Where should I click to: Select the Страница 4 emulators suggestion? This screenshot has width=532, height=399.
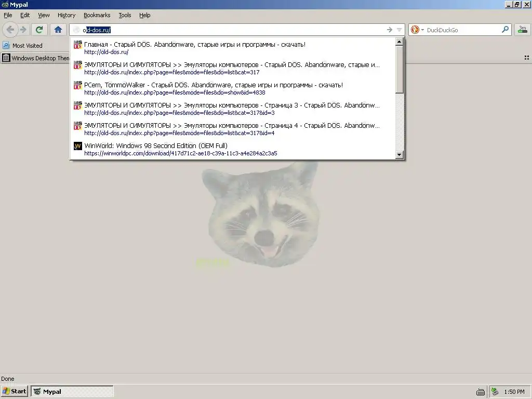point(233,129)
